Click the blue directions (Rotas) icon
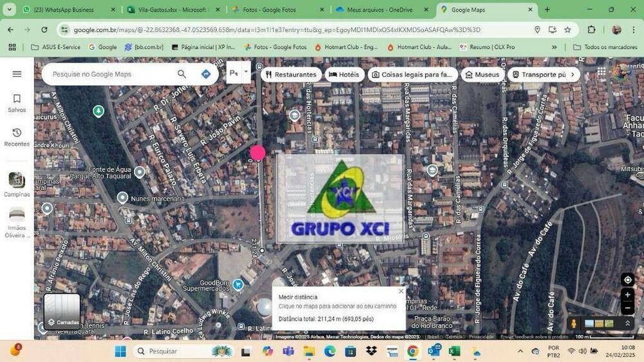644x362 pixels. [206, 74]
